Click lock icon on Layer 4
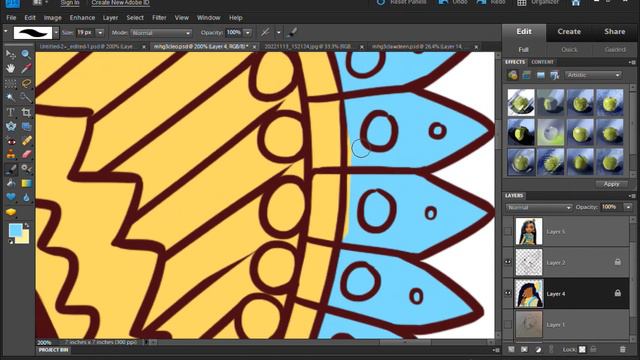 [618, 293]
